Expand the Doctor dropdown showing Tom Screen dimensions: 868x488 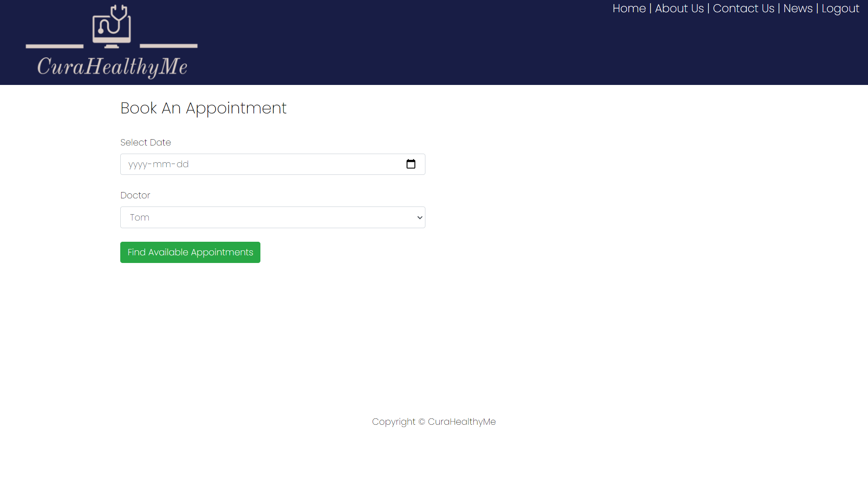pyautogui.click(x=273, y=217)
